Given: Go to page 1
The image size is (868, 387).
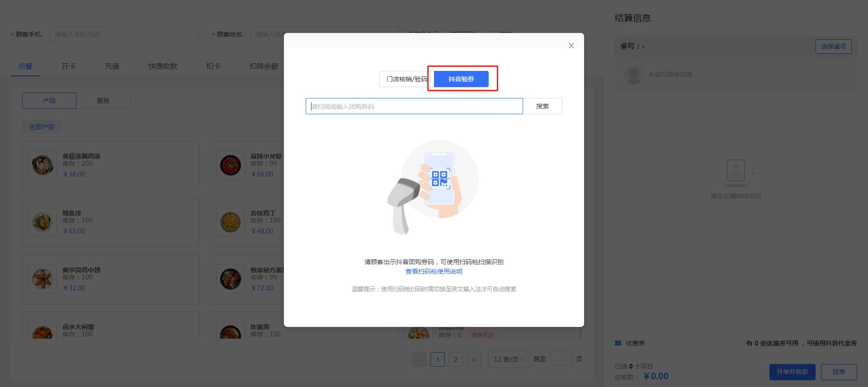Looking at the screenshot, I should coord(438,359).
